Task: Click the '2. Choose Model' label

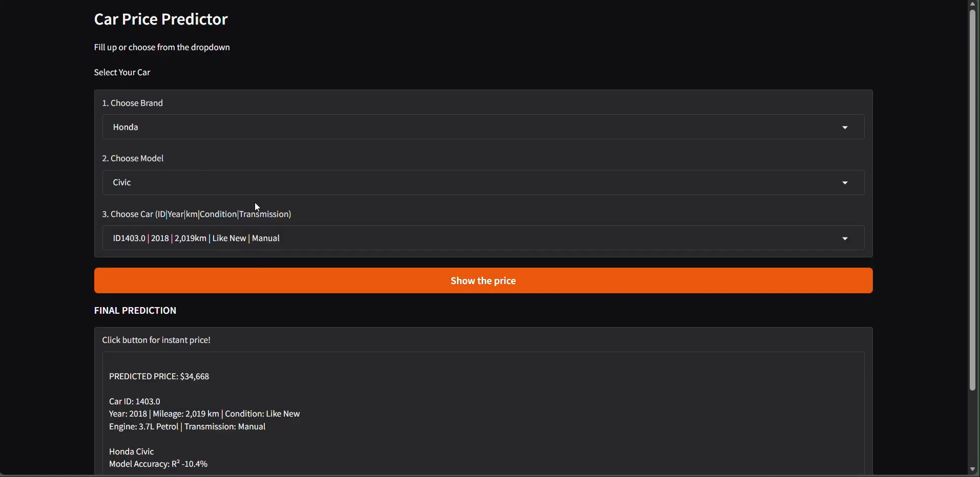Action: pos(133,159)
